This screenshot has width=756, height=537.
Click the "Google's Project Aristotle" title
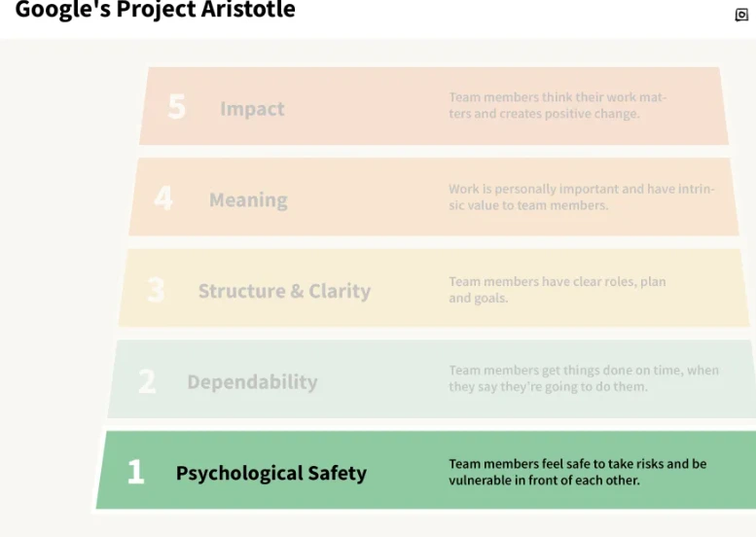tap(156, 10)
